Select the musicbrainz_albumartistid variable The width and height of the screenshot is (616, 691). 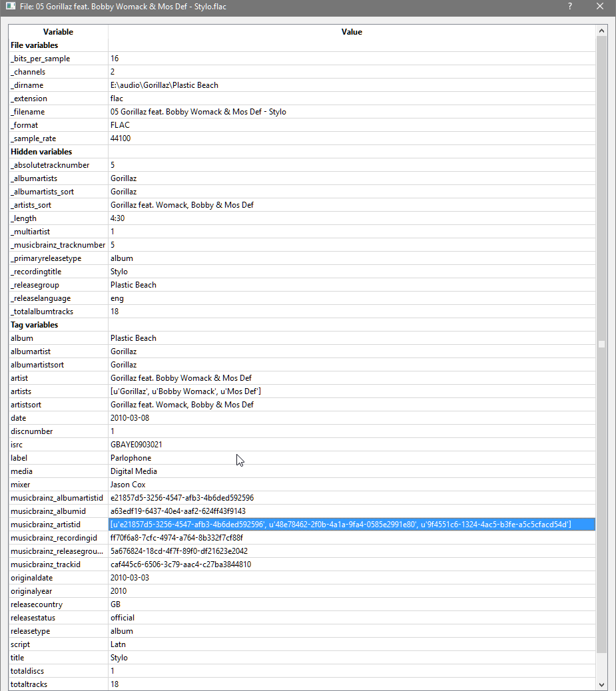[x=57, y=498]
